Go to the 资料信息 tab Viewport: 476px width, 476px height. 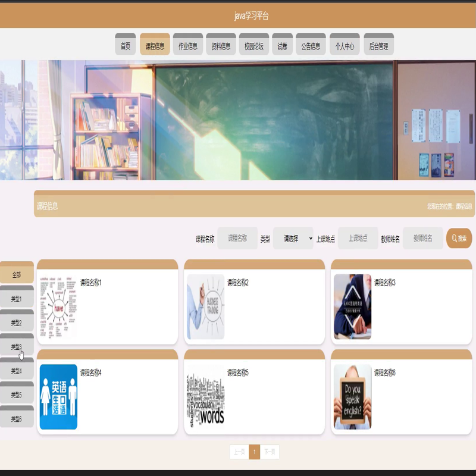point(221,44)
